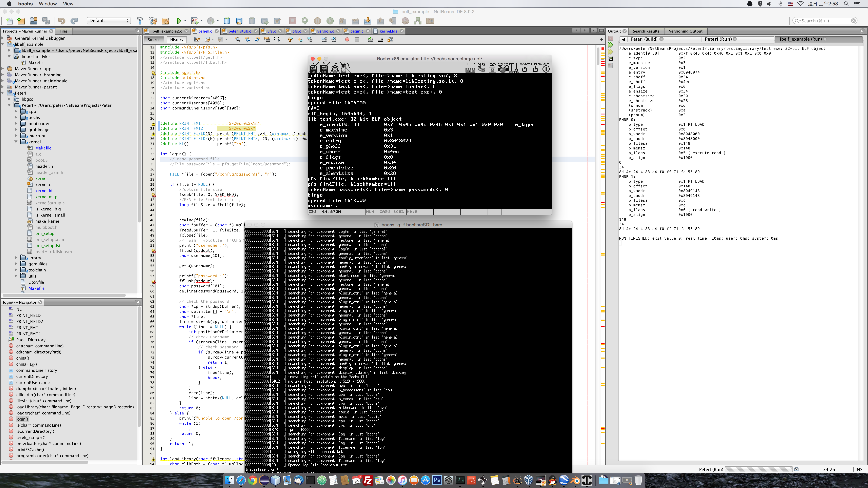Click the Debug Project toolbar icon
868x488 pixels.
click(194, 21)
